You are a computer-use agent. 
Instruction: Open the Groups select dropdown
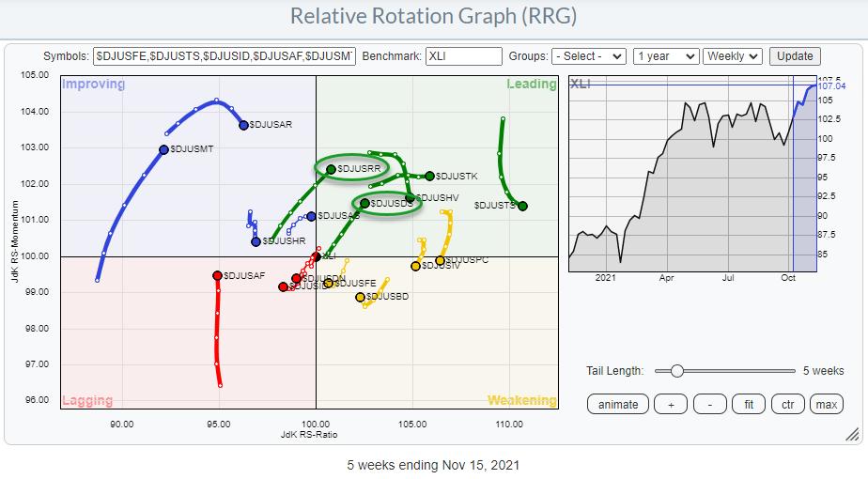[589, 56]
